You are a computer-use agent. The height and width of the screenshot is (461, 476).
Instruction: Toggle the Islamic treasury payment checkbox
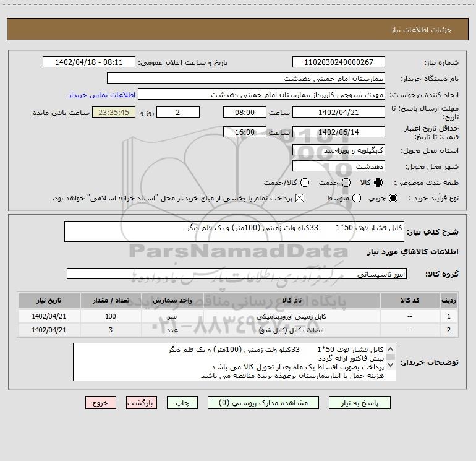(300, 198)
